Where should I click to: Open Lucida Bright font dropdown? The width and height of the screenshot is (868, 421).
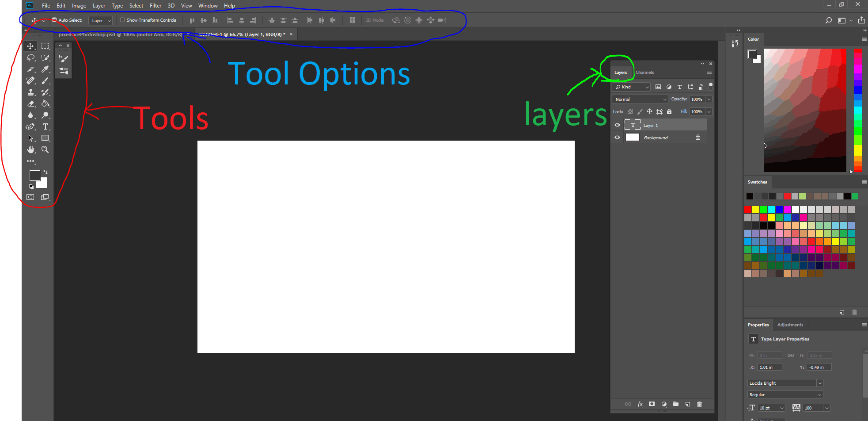click(x=785, y=383)
